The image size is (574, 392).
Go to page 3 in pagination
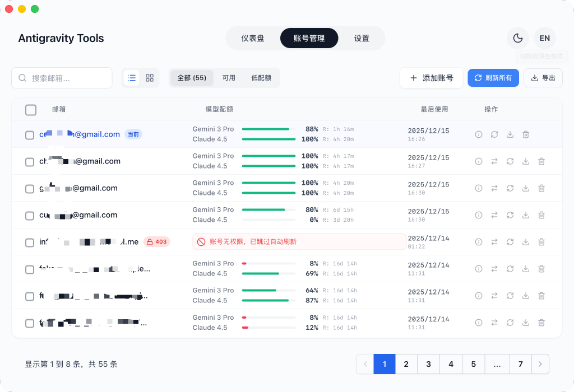428,364
